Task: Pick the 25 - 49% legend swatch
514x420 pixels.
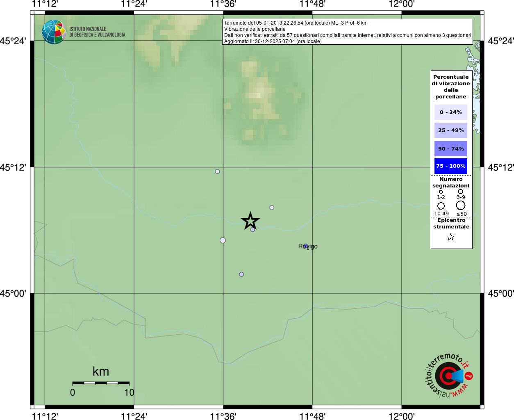Action: (x=451, y=130)
